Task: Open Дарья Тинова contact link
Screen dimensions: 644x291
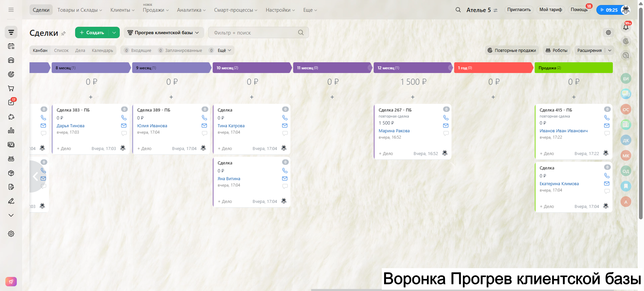Action: pos(70,126)
